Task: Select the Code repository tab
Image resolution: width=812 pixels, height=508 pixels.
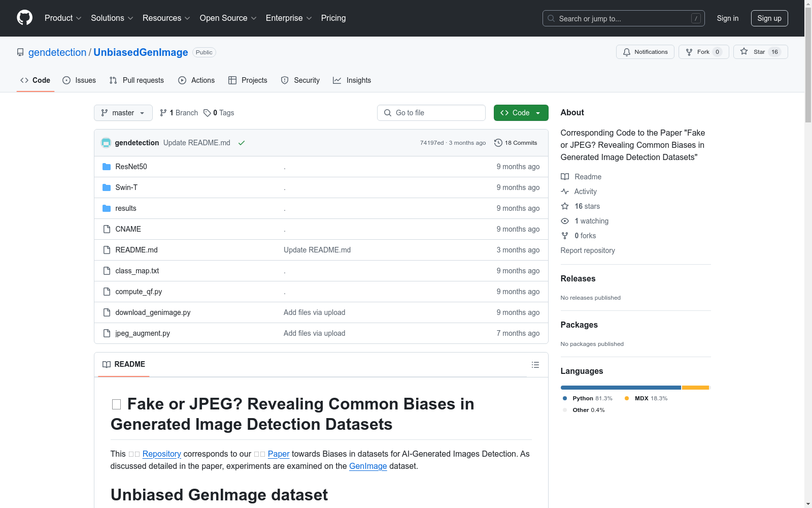Action: pyautogui.click(x=36, y=80)
